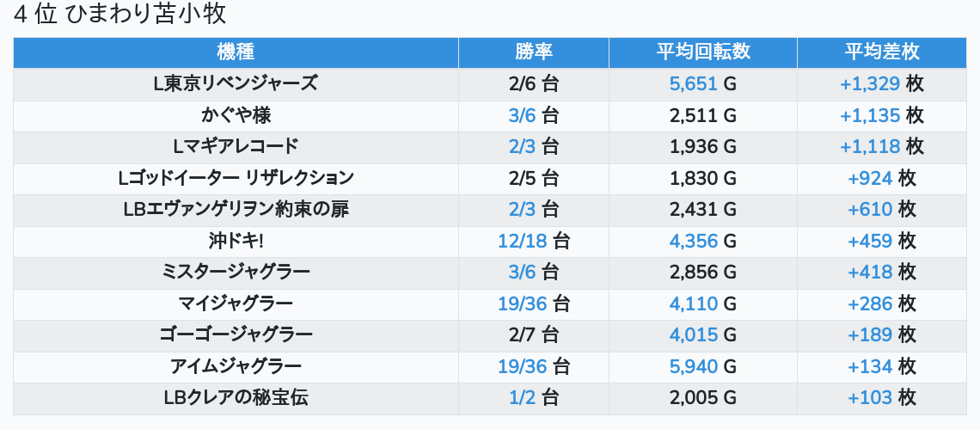
Task: Click the +924 value for Lゴッドイーター
Action: [x=870, y=178]
